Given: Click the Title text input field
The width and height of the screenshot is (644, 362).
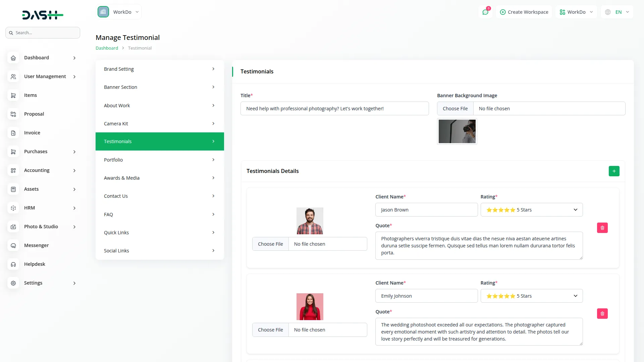Looking at the screenshot, I should point(334,109).
